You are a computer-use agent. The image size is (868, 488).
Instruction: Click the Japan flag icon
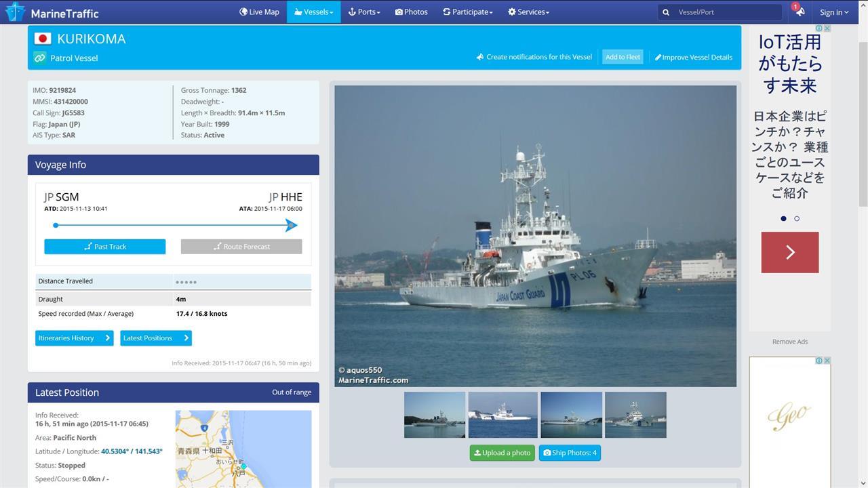coord(43,39)
